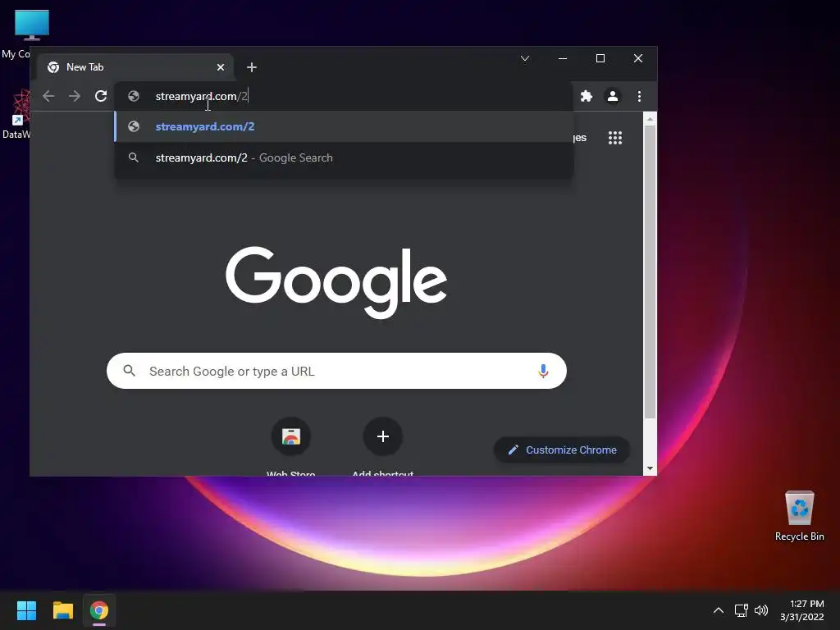
Task: Open the network tray icon
Action: (741, 610)
